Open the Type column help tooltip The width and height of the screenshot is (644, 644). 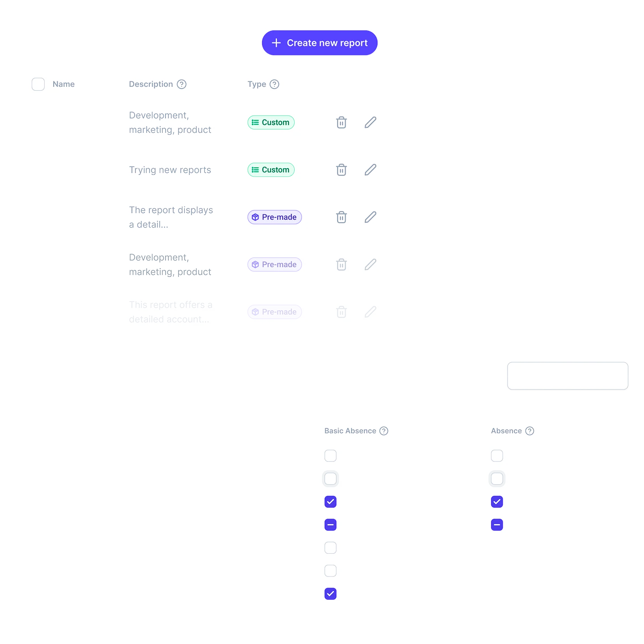click(274, 84)
